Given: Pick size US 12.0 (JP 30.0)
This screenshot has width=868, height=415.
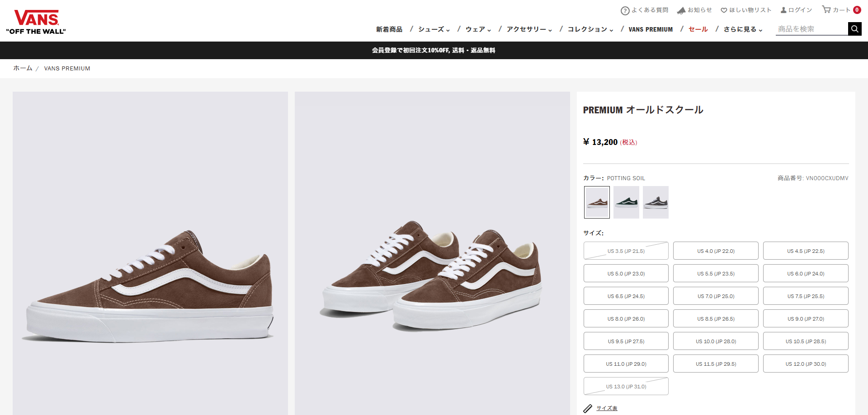Looking at the screenshot, I should click(806, 364).
